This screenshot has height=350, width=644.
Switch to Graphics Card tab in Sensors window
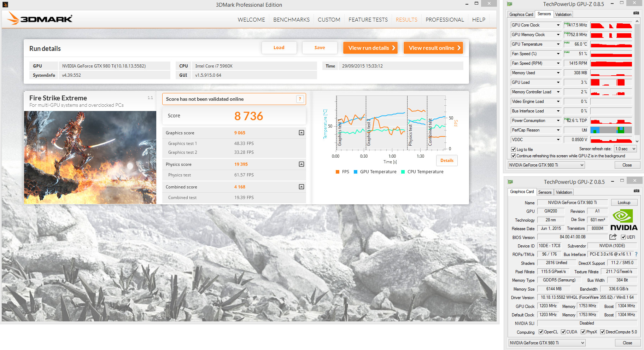pos(521,14)
